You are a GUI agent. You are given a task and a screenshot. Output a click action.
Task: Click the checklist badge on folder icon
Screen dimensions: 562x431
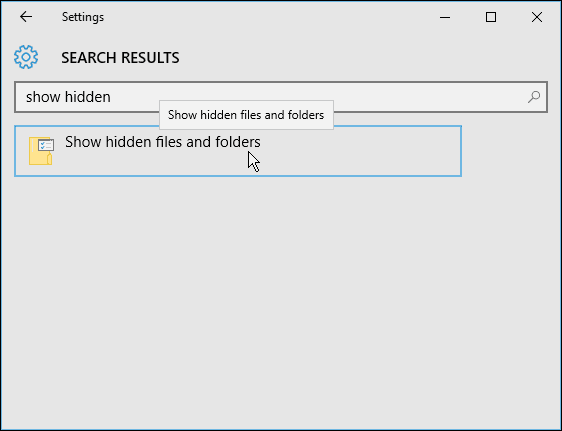click(46, 145)
